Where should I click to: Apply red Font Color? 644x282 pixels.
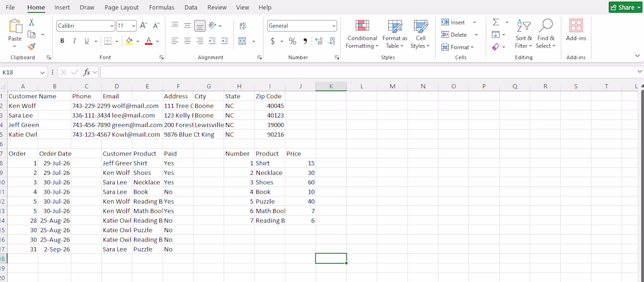(148, 41)
